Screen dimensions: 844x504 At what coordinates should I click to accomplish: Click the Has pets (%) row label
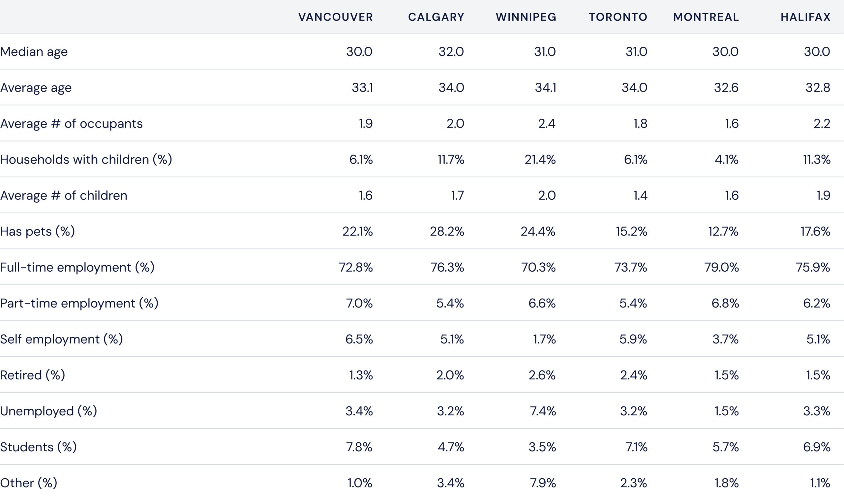[37, 232]
